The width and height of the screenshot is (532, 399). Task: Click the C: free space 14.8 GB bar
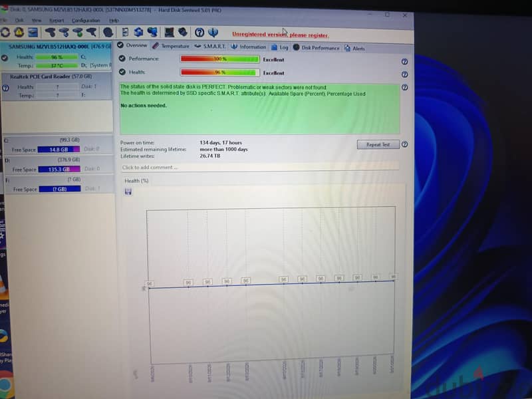(59, 149)
